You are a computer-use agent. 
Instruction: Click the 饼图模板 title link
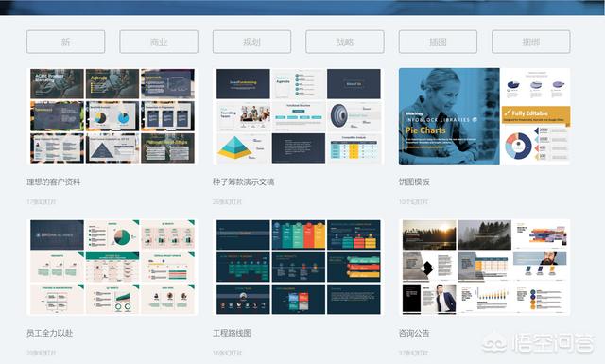(414, 182)
